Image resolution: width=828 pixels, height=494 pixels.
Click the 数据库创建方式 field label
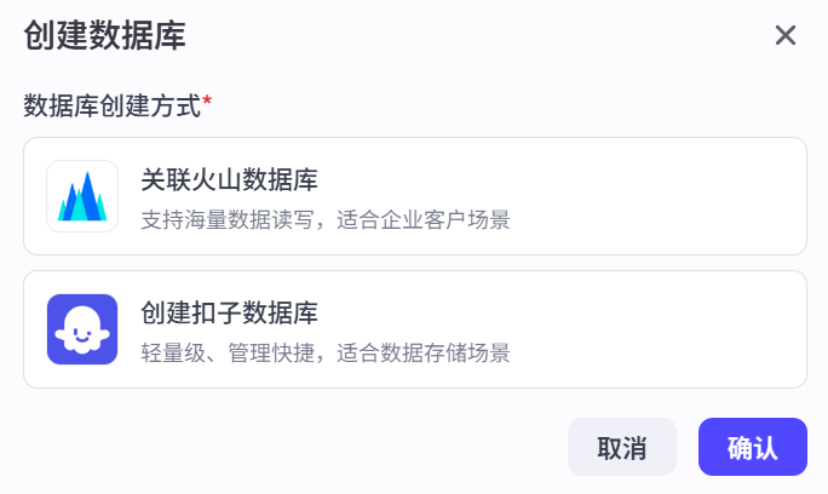point(112,105)
